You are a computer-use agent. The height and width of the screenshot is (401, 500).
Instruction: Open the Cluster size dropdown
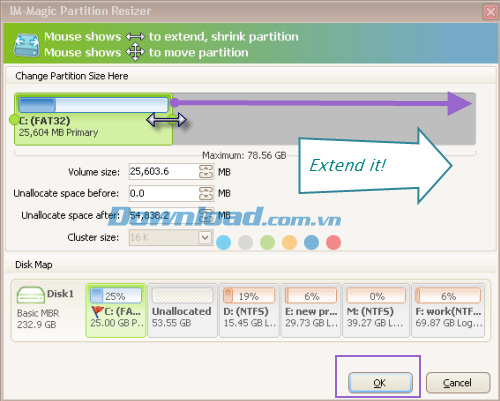point(205,238)
